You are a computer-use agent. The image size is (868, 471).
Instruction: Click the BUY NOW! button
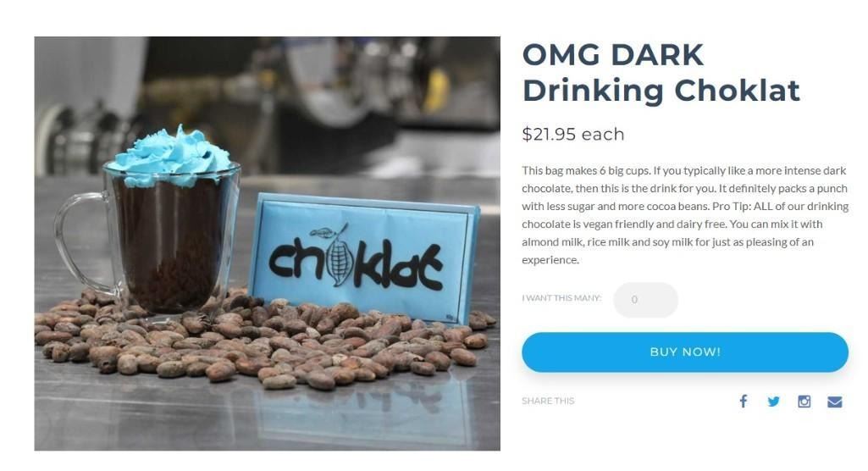(x=685, y=352)
